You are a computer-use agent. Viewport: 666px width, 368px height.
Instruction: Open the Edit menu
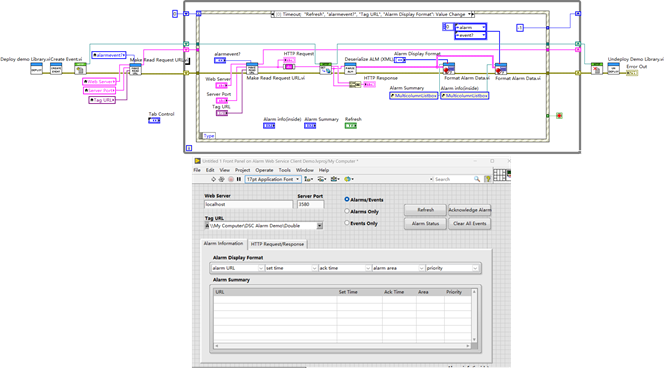coord(210,170)
